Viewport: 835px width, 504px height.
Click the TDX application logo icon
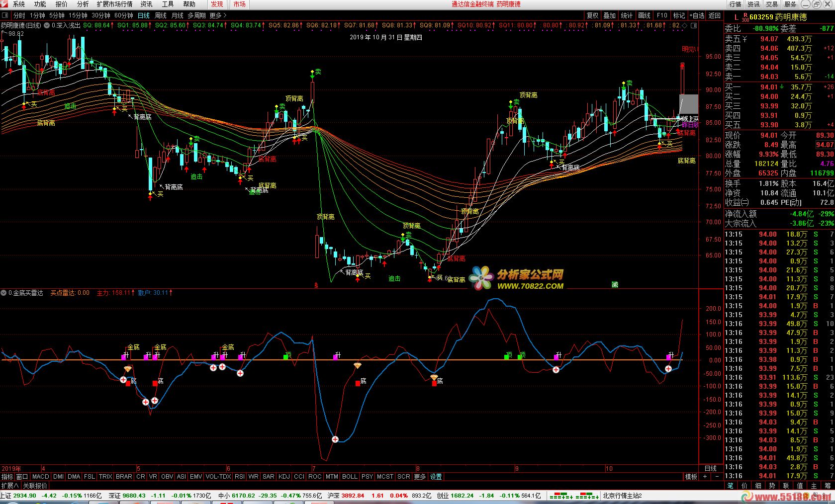(4, 4)
